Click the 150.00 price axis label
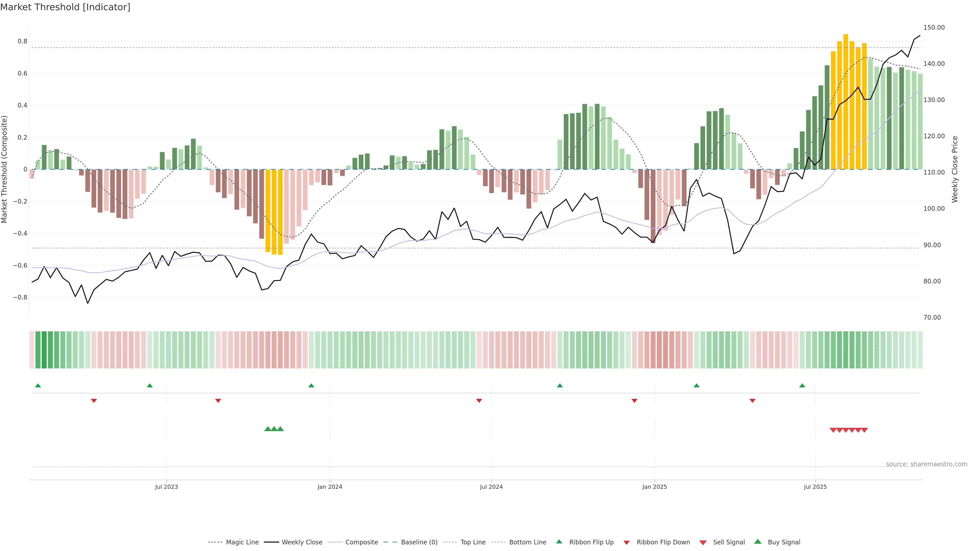Image resolution: width=980 pixels, height=551 pixels. click(934, 27)
